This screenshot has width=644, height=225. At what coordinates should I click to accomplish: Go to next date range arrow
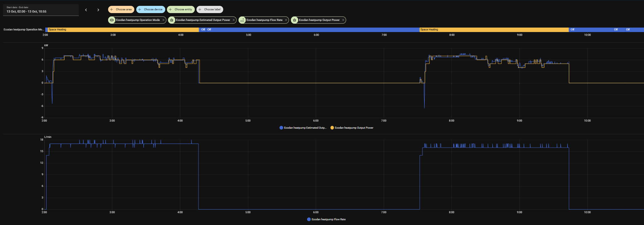pos(98,10)
